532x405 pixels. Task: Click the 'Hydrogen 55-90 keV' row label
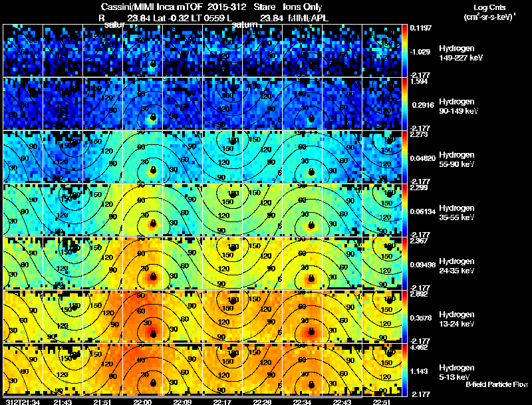pos(457,160)
